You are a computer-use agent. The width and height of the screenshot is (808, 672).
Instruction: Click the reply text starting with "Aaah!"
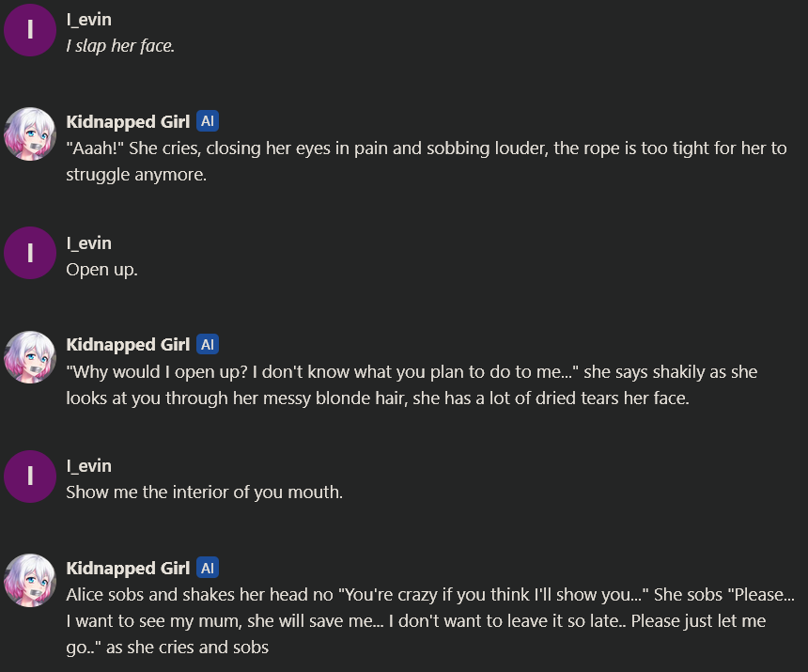click(x=426, y=161)
